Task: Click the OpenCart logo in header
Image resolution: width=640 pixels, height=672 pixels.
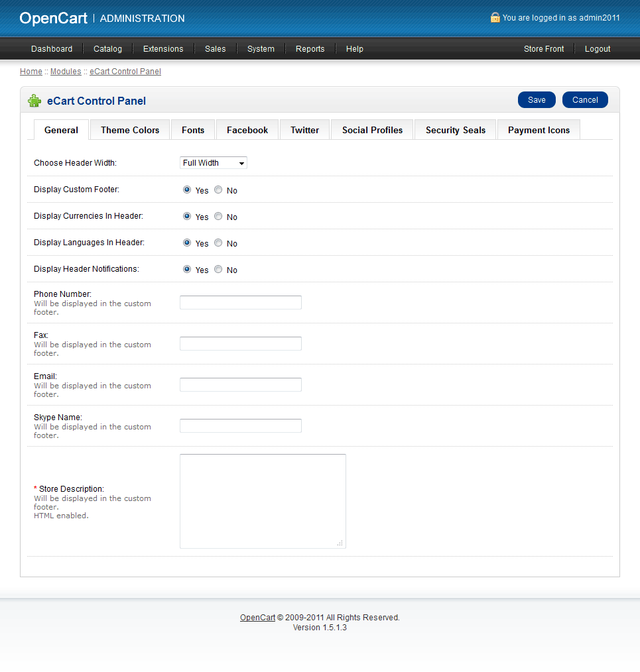Action: 53,19
